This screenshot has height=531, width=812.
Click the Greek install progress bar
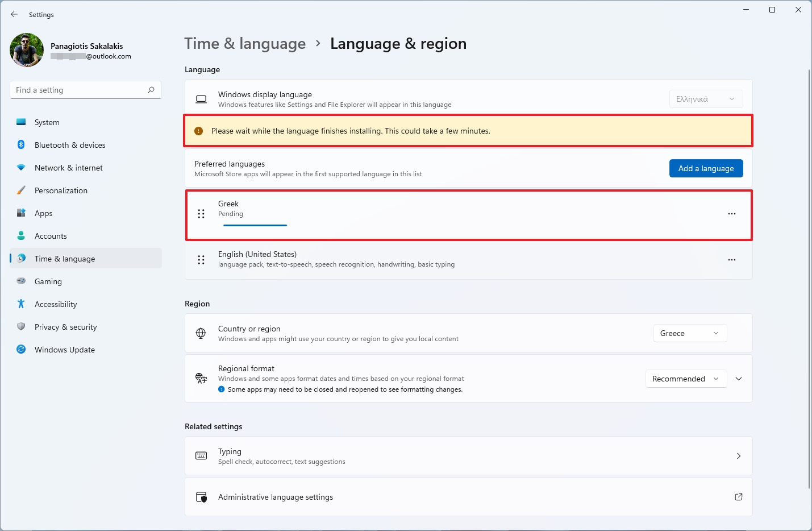(x=255, y=226)
